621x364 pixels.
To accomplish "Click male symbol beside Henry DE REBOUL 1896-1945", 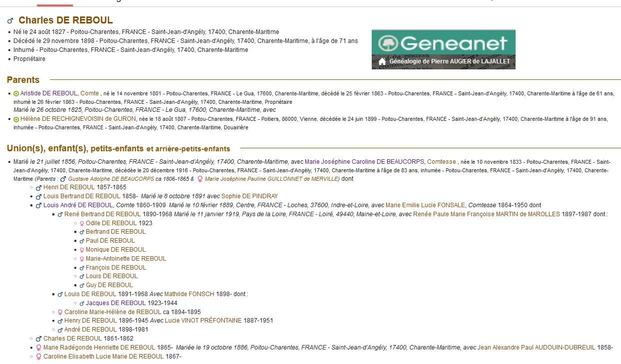I will click(60, 321).
